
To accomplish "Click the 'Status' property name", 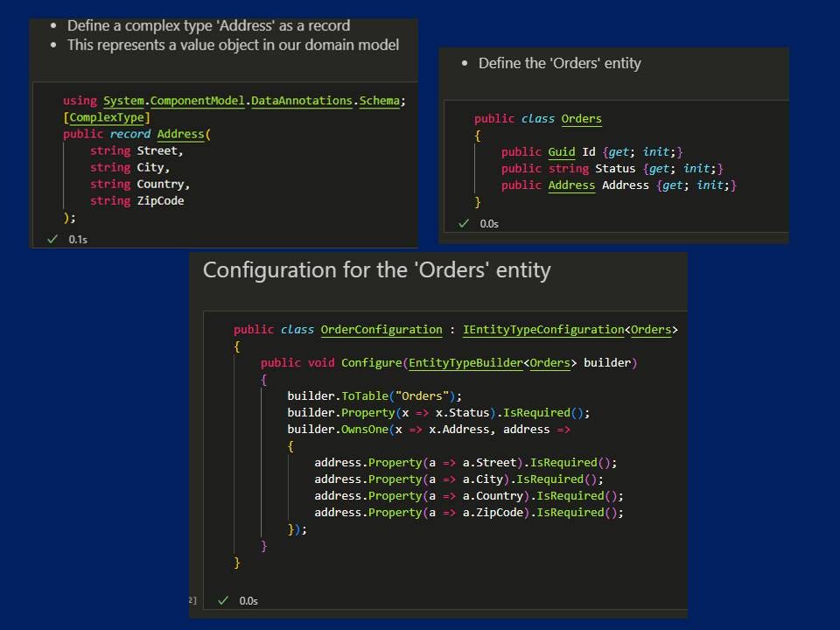I will 615,168.
